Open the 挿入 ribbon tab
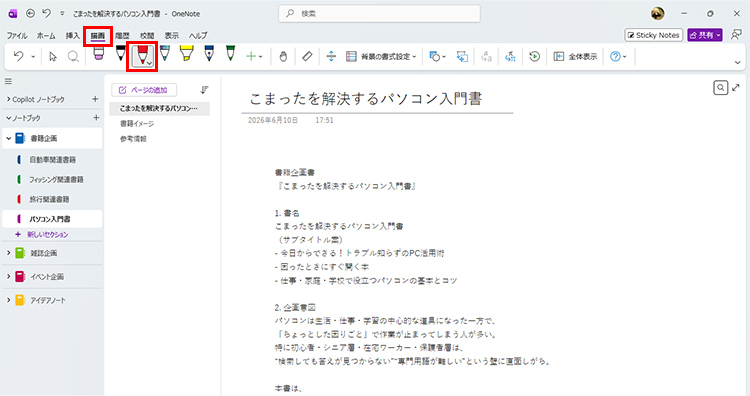 click(73, 35)
